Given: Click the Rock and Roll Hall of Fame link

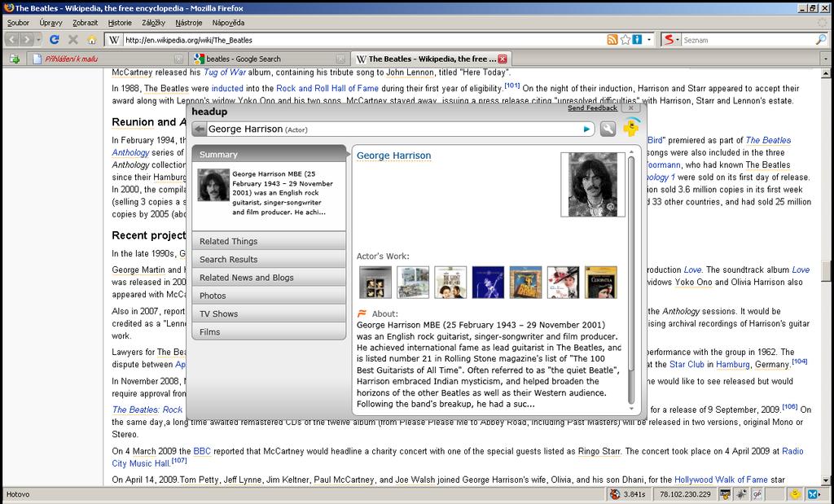Looking at the screenshot, I should (327, 88).
